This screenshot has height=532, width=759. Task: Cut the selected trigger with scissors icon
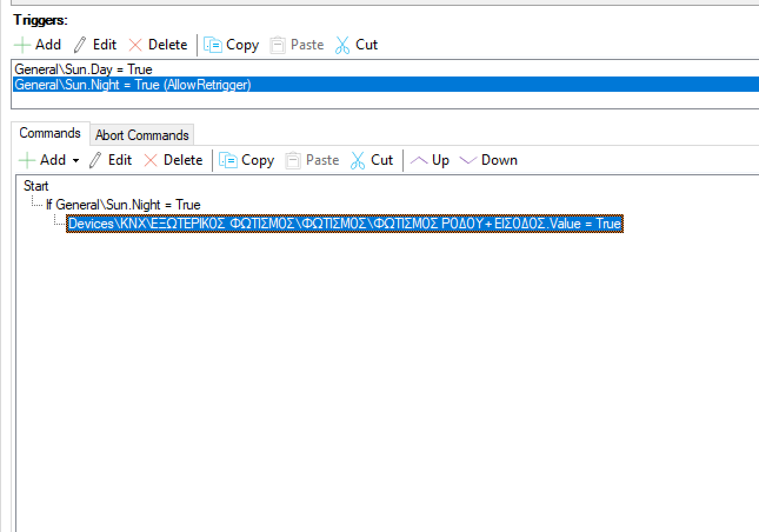click(x=357, y=45)
